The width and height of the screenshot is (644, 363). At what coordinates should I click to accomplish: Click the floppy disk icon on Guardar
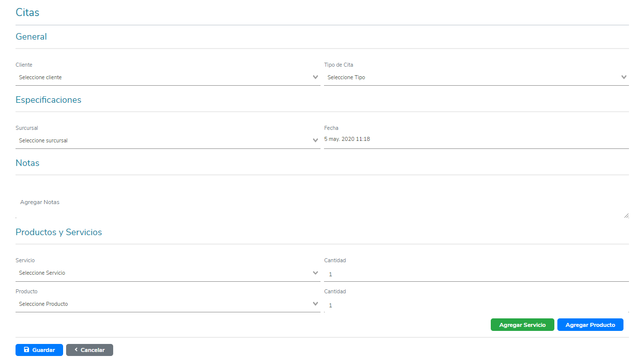coord(27,350)
